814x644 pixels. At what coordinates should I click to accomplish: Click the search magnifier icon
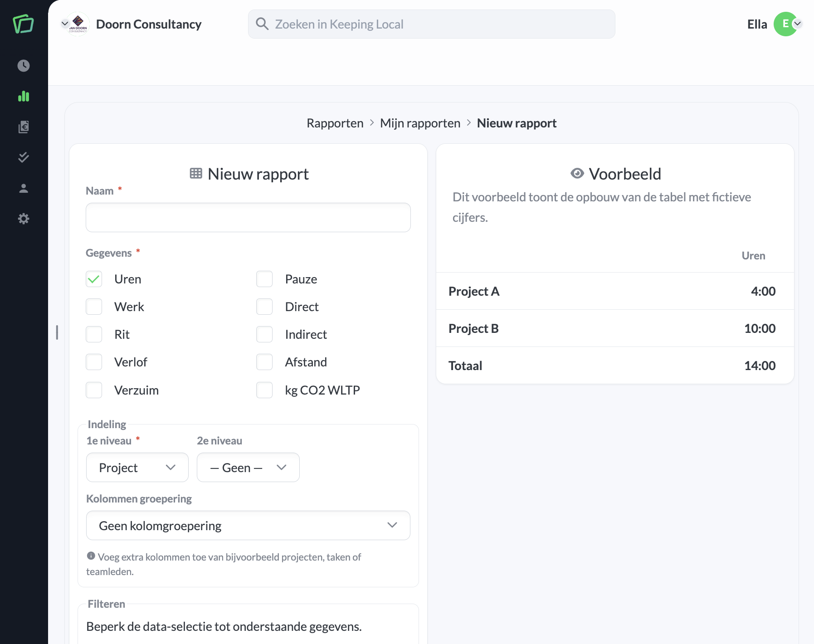262,24
